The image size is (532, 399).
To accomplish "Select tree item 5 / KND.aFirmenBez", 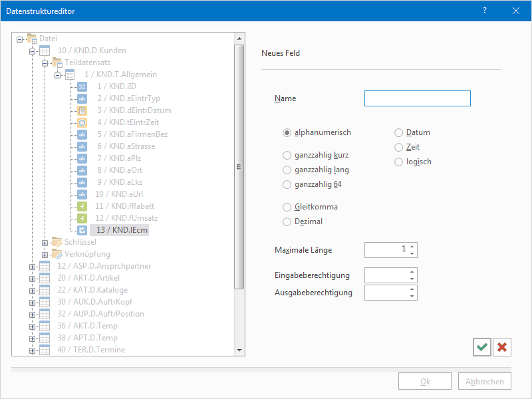I will [x=132, y=134].
